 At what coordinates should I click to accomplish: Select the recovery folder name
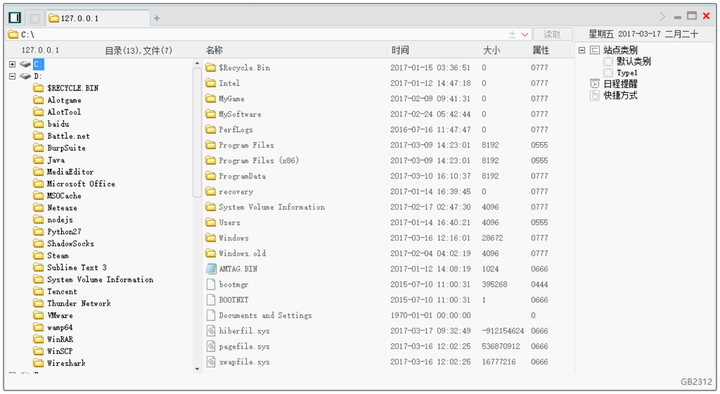point(236,191)
